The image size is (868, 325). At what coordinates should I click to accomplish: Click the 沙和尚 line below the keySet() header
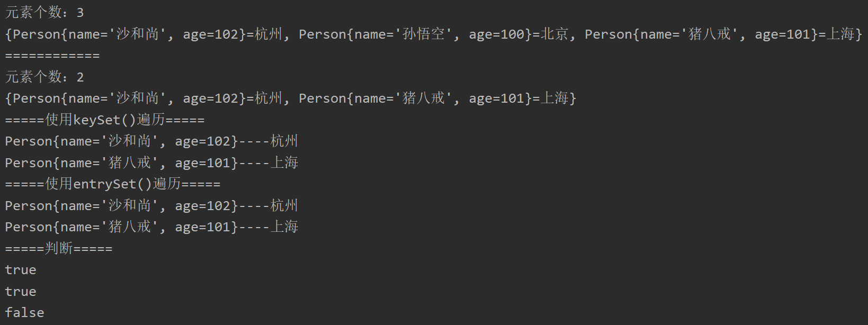coord(151,141)
